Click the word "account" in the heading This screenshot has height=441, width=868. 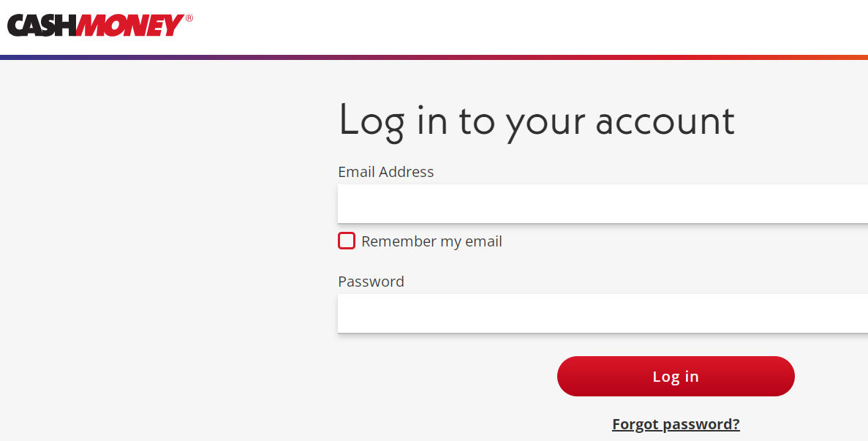tap(665, 121)
